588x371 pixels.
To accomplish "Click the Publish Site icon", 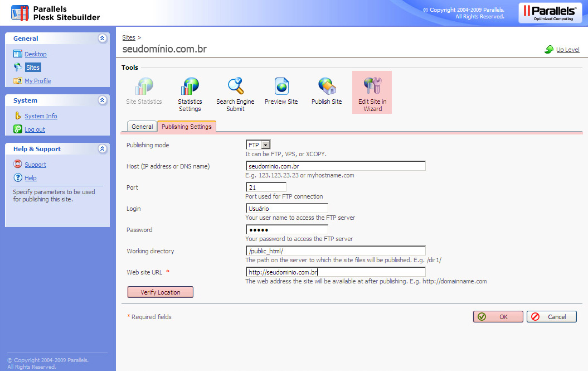I will (x=327, y=86).
